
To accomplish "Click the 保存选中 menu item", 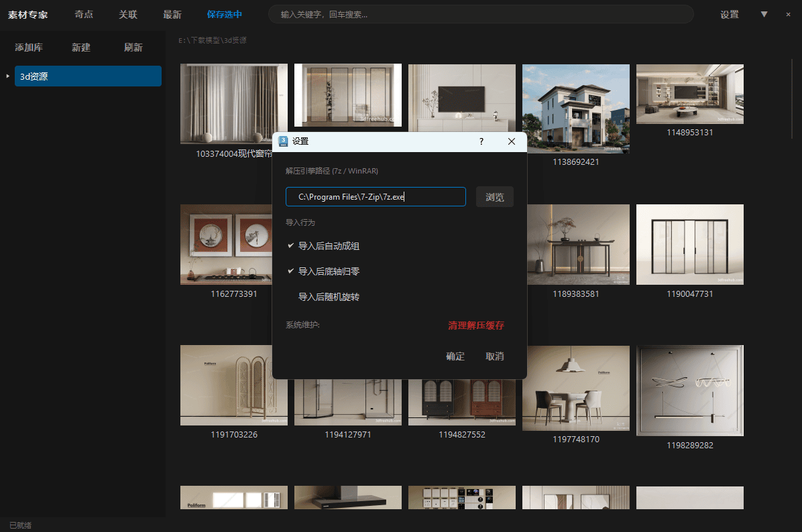I will pos(225,15).
